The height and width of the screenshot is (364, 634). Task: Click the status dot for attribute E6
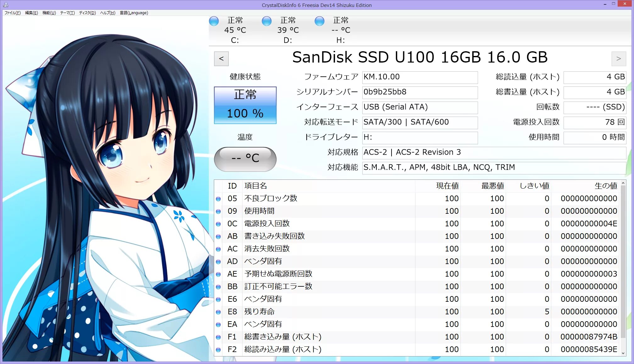click(x=218, y=300)
